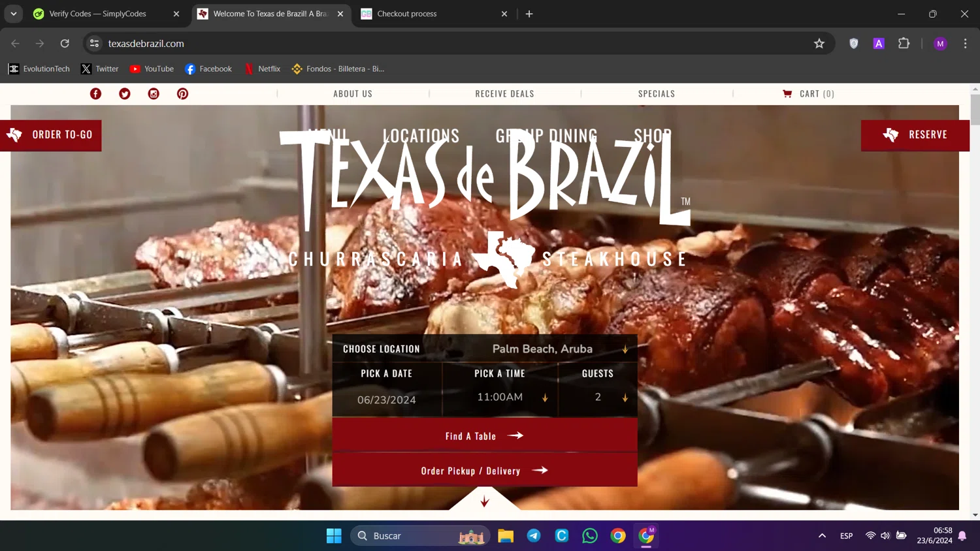Click Order Pickup / Delivery button
Viewport: 980px width, 551px height.
(x=485, y=470)
